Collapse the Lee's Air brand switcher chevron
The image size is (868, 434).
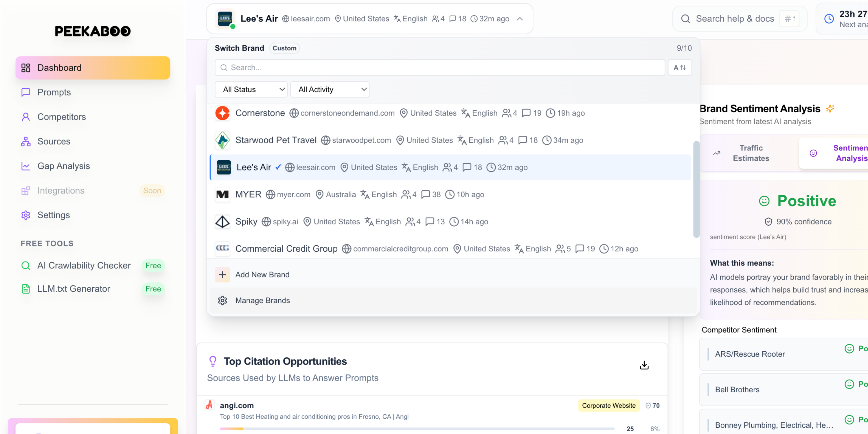(520, 19)
